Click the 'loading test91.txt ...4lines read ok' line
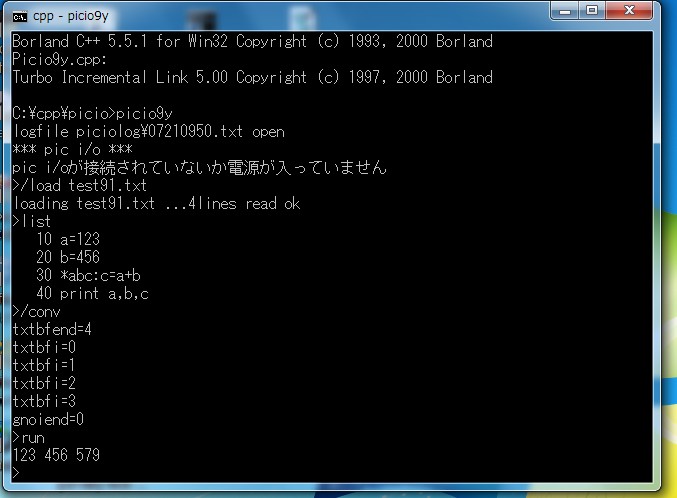Screen dimensions: 677x498 click(x=156, y=203)
